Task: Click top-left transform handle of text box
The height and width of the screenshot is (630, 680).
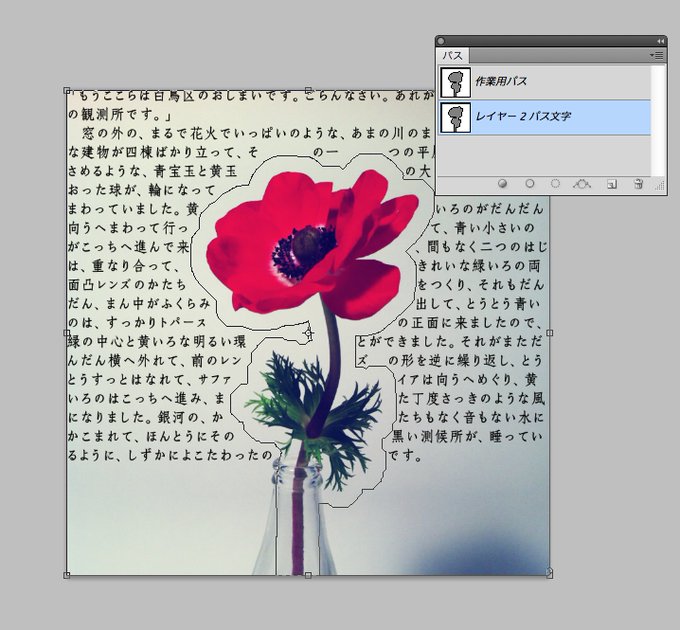Action: click(66, 90)
